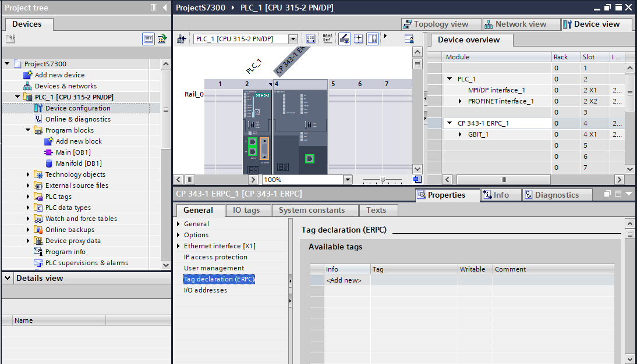Collapse the Details view section
The height and width of the screenshot is (364, 637).
8,278
